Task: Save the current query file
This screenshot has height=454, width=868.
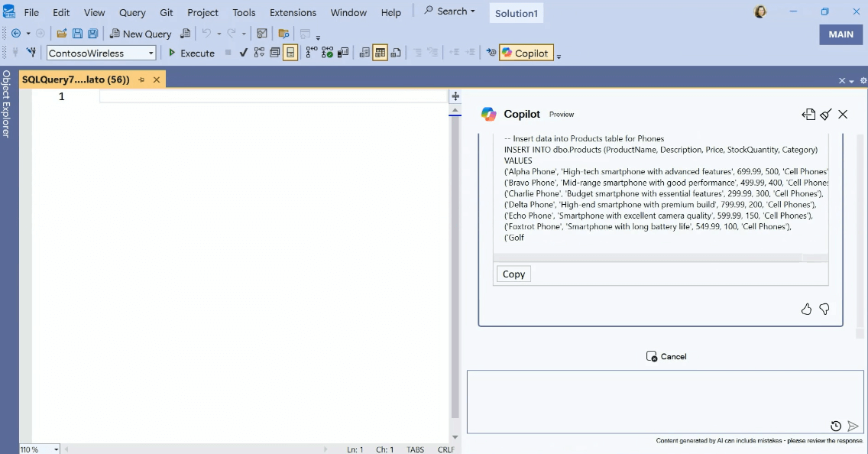Action: click(x=77, y=34)
